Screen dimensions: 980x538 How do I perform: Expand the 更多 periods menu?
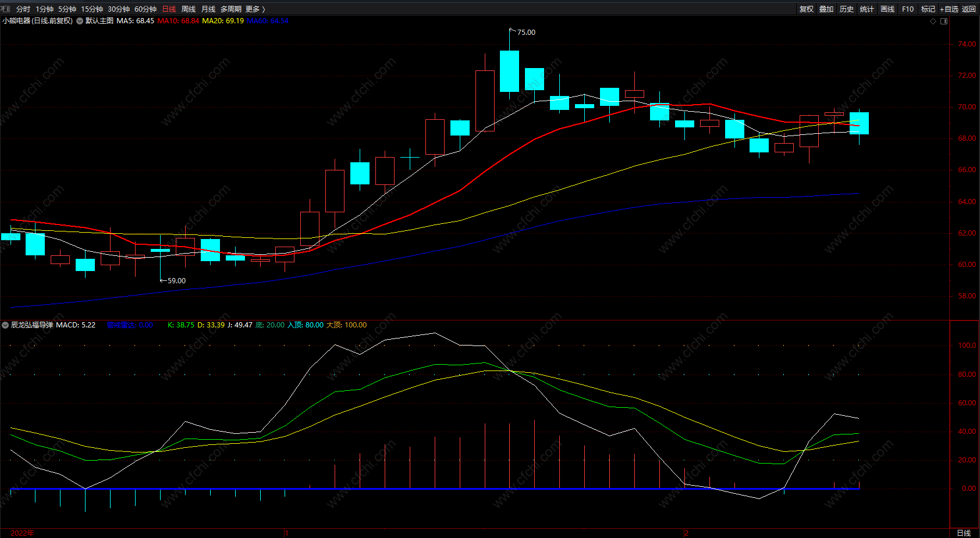click(255, 9)
